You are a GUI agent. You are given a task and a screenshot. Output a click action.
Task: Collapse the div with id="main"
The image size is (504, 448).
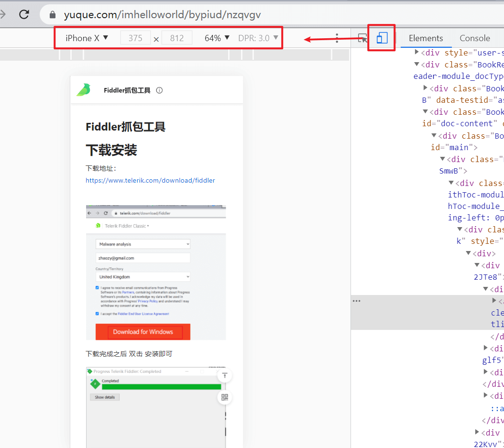(x=434, y=135)
